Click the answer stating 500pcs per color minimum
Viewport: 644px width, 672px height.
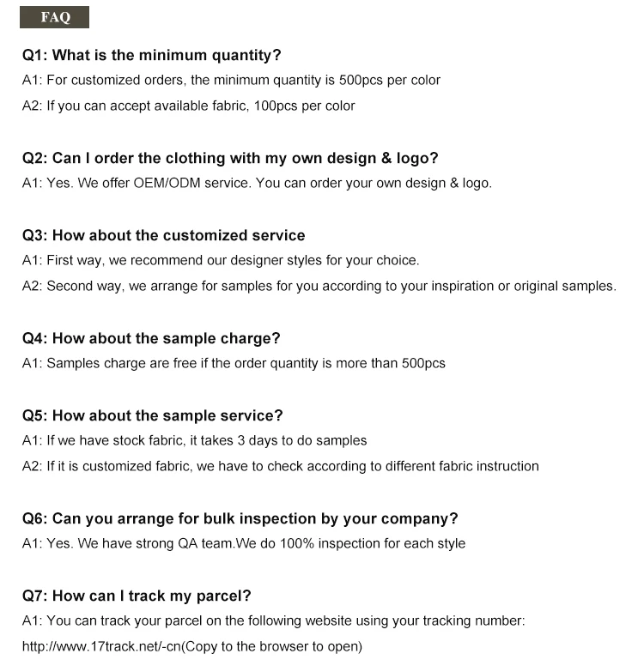tap(231, 80)
